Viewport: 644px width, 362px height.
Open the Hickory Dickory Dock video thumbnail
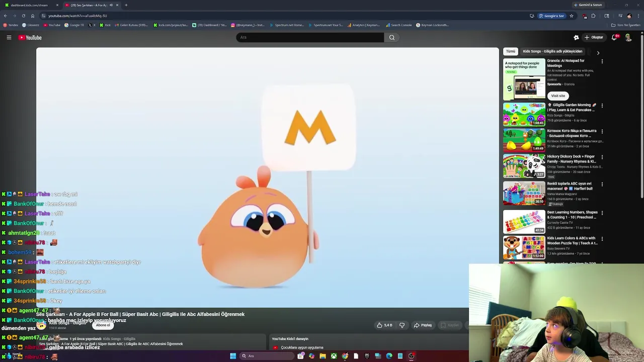click(x=524, y=166)
